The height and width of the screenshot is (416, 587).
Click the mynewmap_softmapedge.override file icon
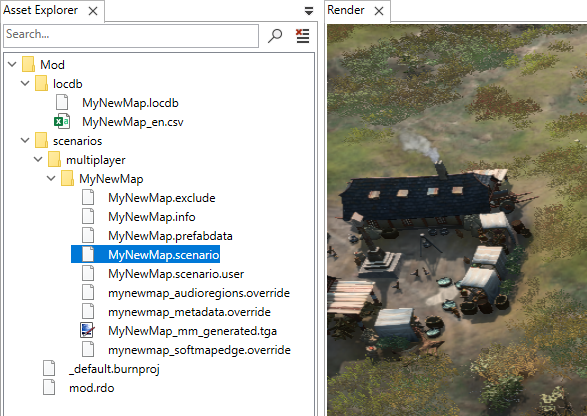88,350
